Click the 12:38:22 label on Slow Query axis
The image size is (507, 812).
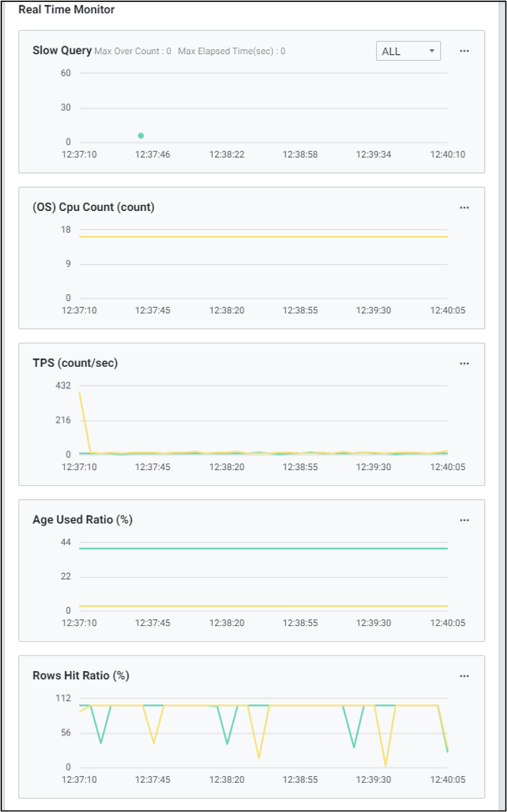click(226, 154)
